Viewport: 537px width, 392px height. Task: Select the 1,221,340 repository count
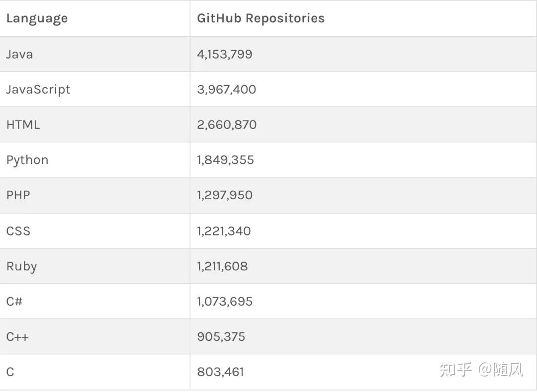tap(224, 231)
